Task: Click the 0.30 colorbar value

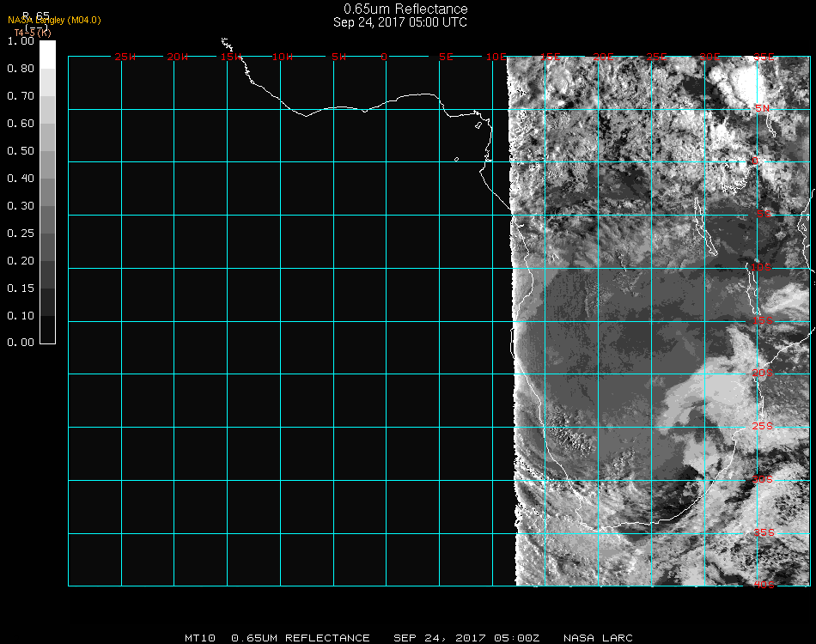Action: (21, 206)
